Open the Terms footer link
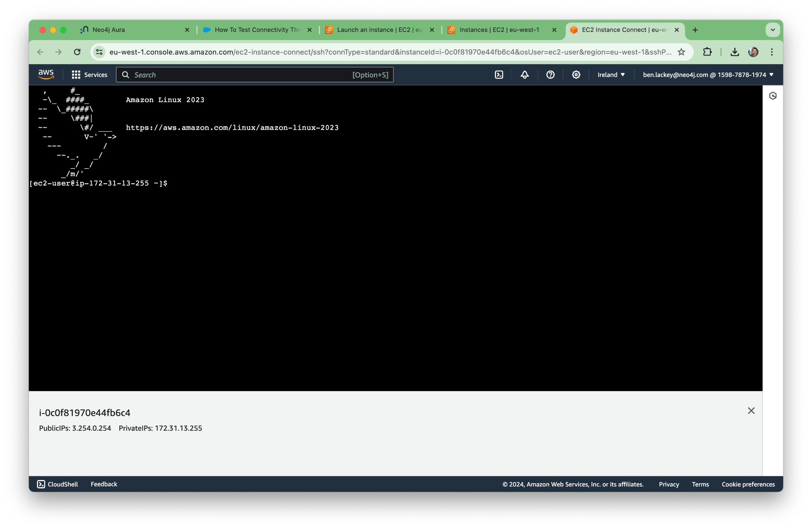 tap(700, 484)
